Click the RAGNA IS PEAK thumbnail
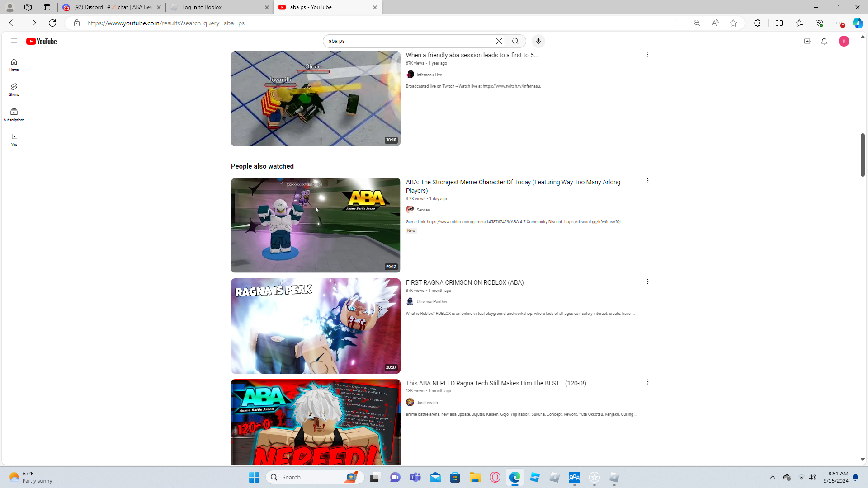Screen dimensions: 868x488 pyautogui.click(x=316, y=326)
